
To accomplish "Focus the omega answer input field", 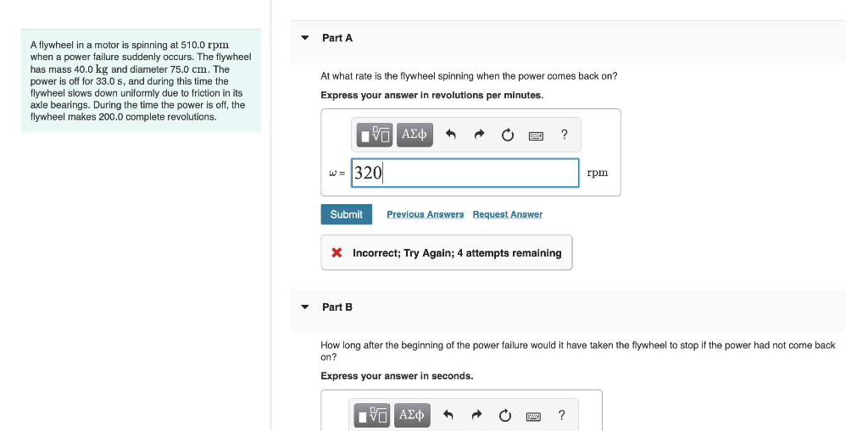I will 465,174.
